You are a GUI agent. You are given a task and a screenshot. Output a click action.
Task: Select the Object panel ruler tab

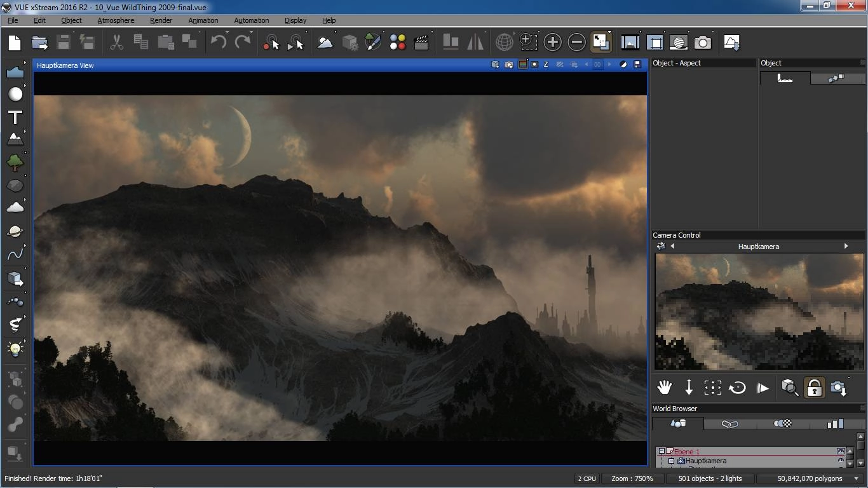click(785, 78)
